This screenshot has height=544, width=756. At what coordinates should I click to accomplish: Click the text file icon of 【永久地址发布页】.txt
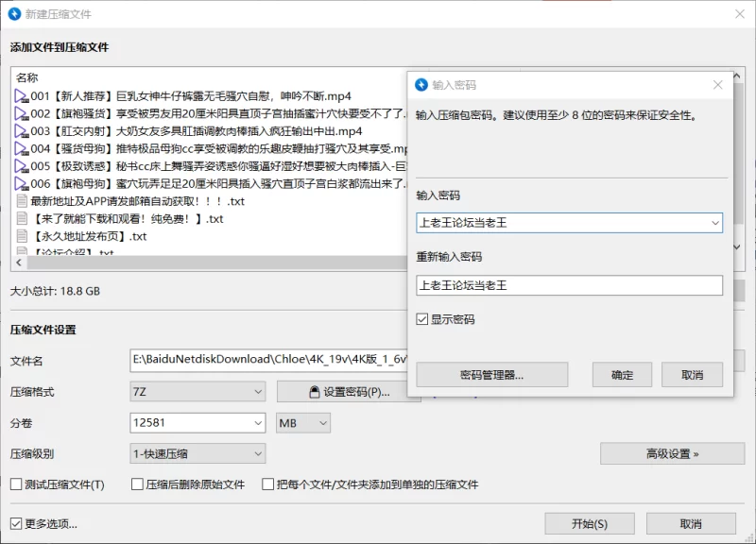[22, 236]
